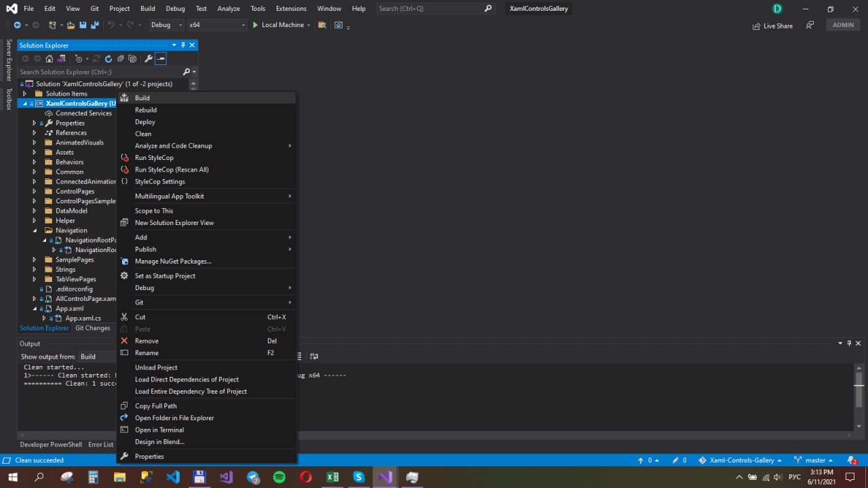Image resolution: width=868 pixels, height=488 pixels.
Task: Click the Navigate Backward arrow in main toolbar
Action: [17, 25]
